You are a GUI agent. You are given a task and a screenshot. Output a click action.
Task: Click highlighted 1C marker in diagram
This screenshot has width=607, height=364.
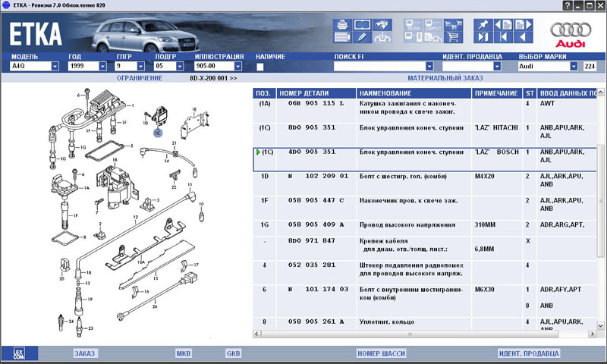click(158, 133)
